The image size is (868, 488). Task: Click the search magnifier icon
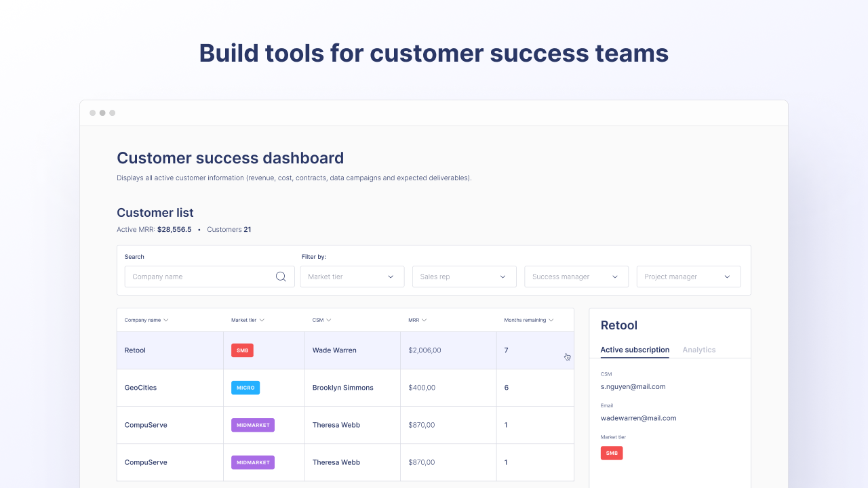coord(281,277)
